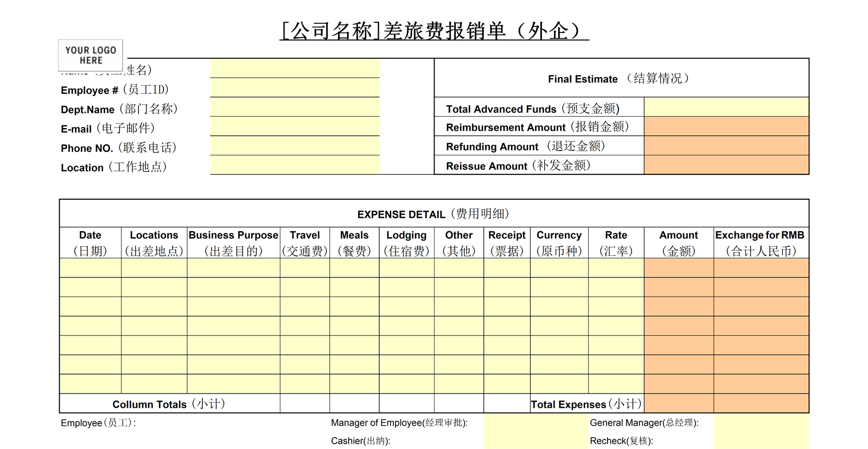
Task: Select the EXPENSE DETAIL header row
Action: point(433,214)
